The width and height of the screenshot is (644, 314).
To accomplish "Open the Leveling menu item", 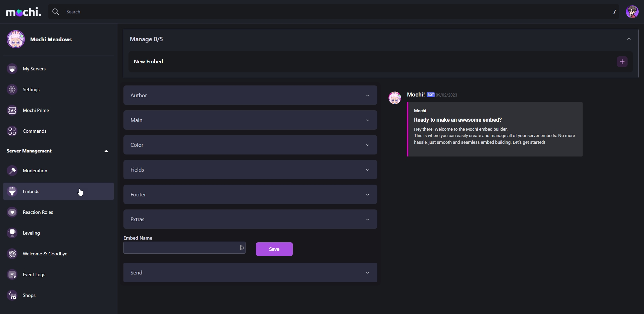I will tap(31, 233).
